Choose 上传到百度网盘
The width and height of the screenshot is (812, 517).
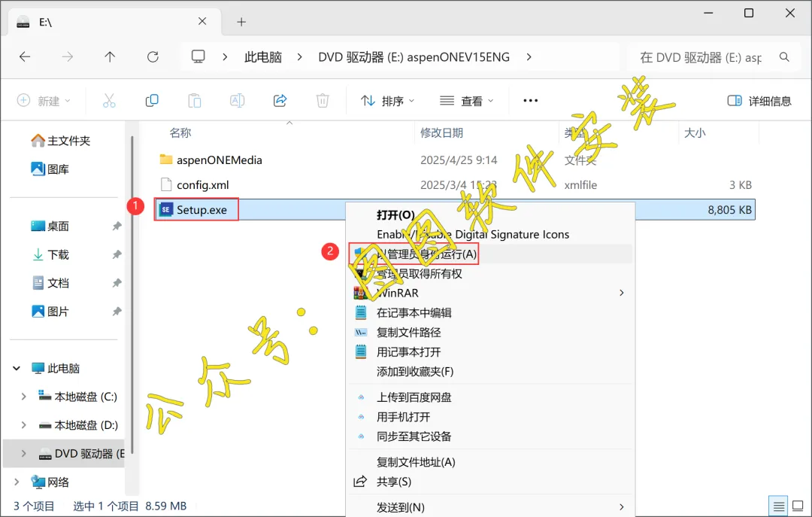click(x=414, y=397)
